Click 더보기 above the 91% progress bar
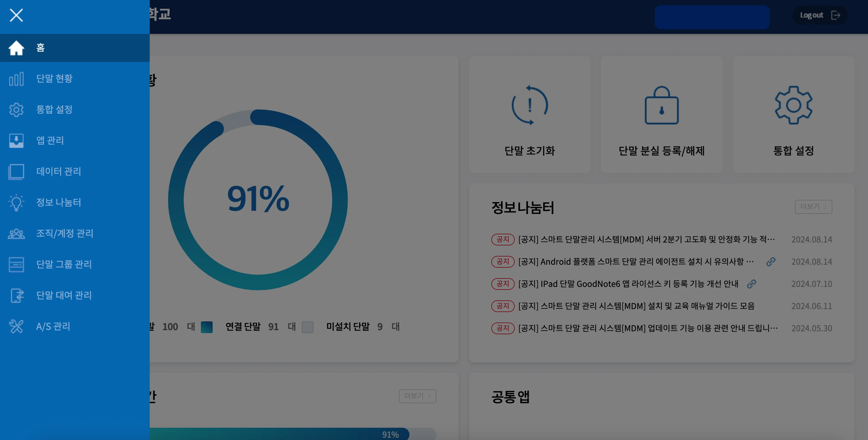This screenshot has height=440, width=868. 418,396
